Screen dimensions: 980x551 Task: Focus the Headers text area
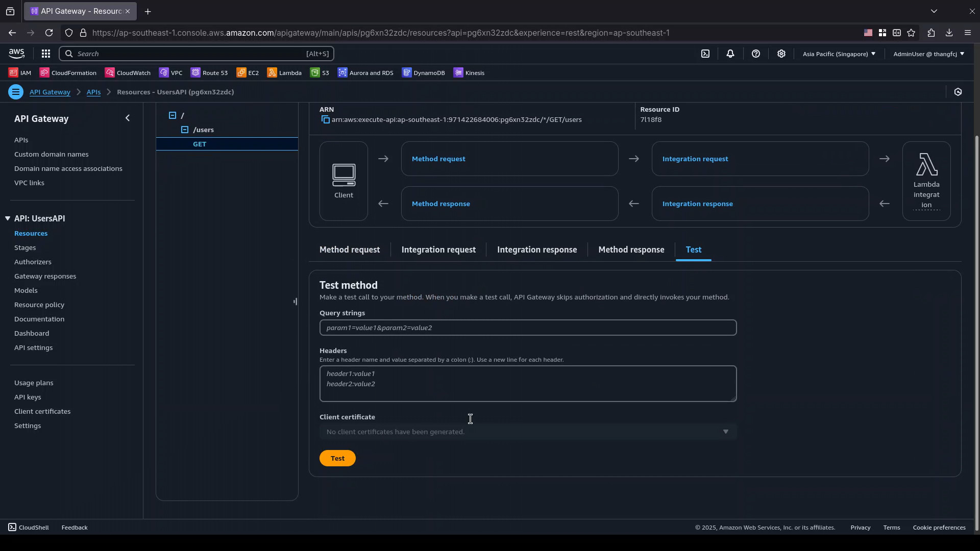coord(528,384)
